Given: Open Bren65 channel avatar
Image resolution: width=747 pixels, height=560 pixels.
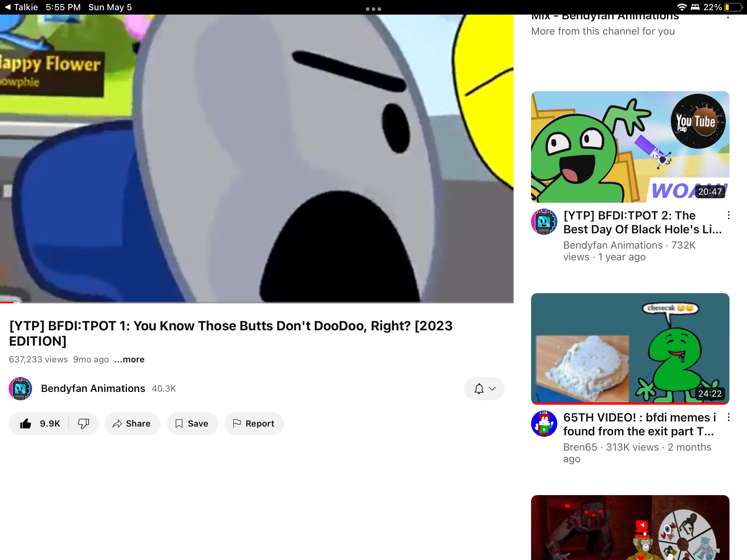Looking at the screenshot, I should coord(544,424).
